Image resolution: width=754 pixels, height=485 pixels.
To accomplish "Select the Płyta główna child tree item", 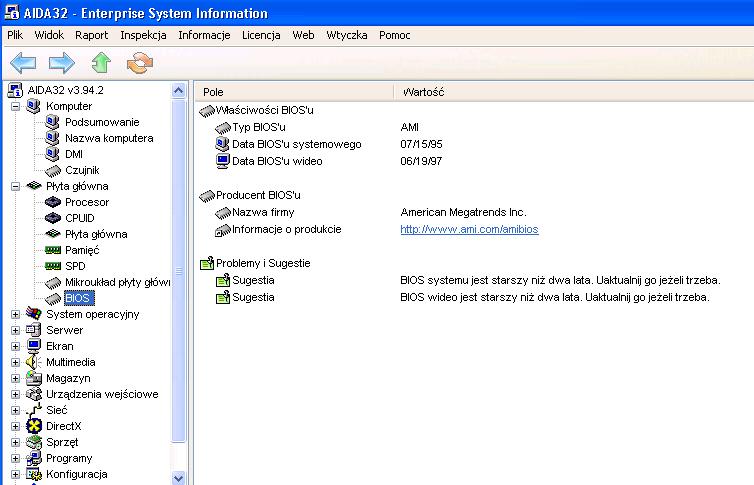I will [x=96, y=234].
